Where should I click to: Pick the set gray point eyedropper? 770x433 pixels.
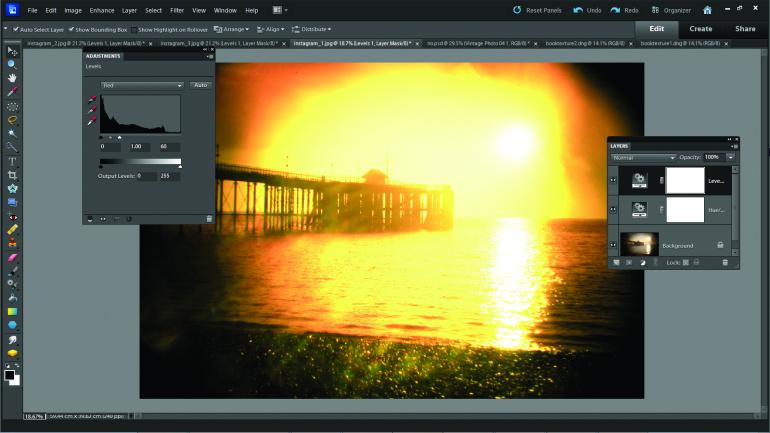pyautogui.click(x=92, y=110)
